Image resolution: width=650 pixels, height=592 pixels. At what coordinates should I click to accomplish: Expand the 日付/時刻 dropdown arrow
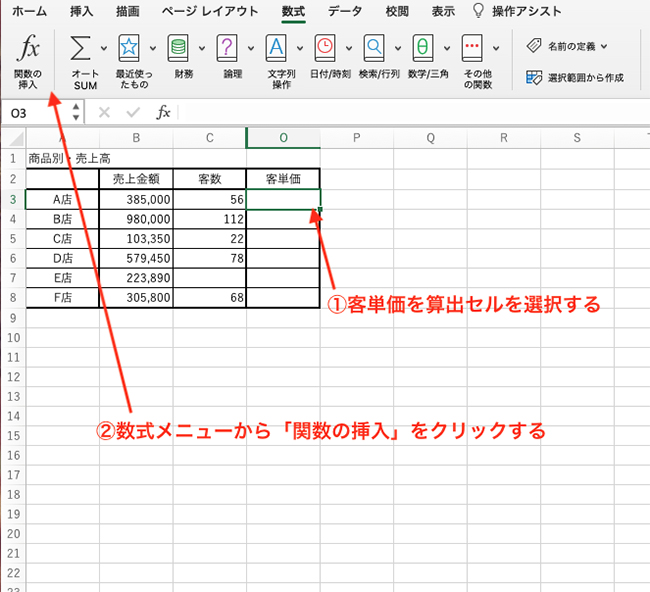(x=349, y=49)
